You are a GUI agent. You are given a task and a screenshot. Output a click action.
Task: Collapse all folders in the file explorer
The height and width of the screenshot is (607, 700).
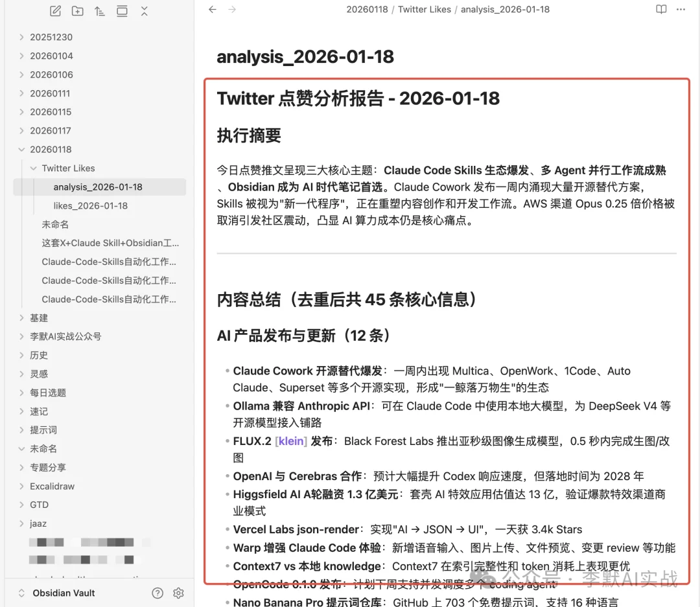coord(144,11)
